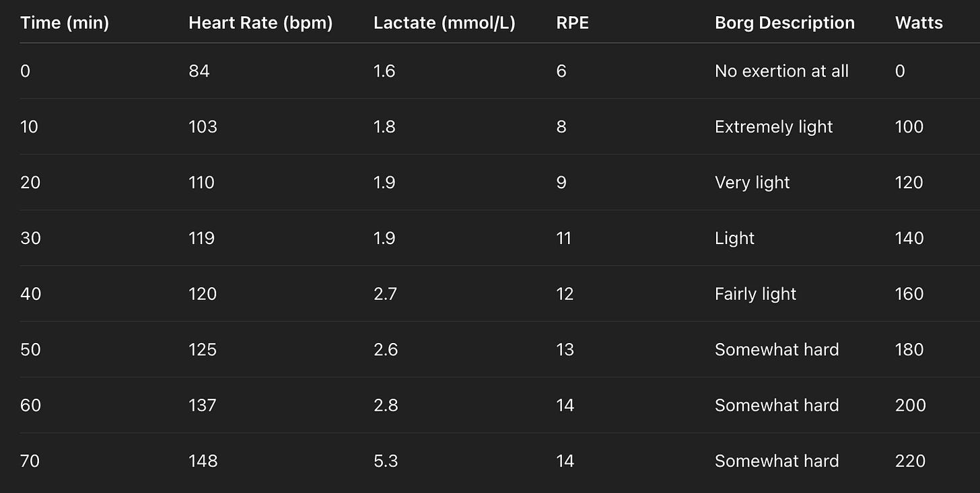
Task: Click the heart rate value 148
Action: (203, 461)
